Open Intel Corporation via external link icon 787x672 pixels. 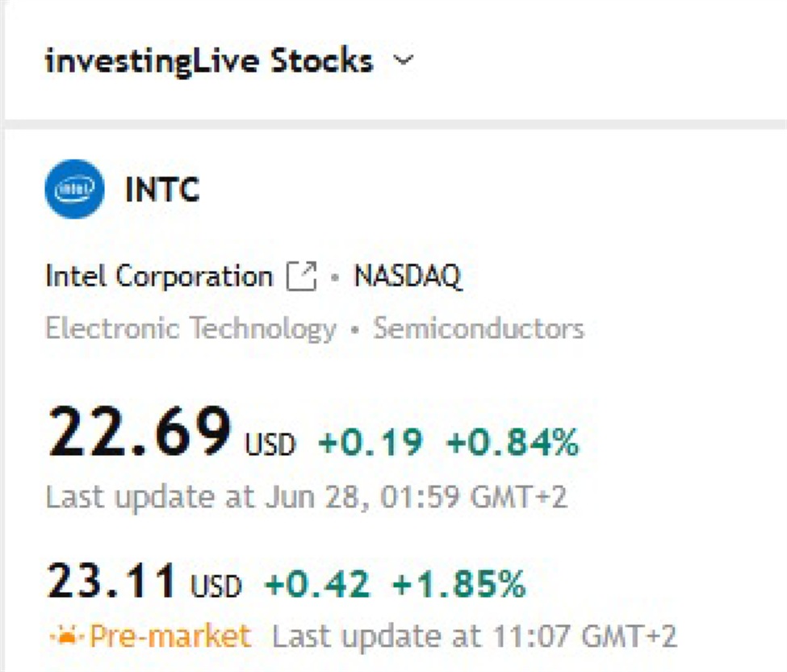click(302, 275)
